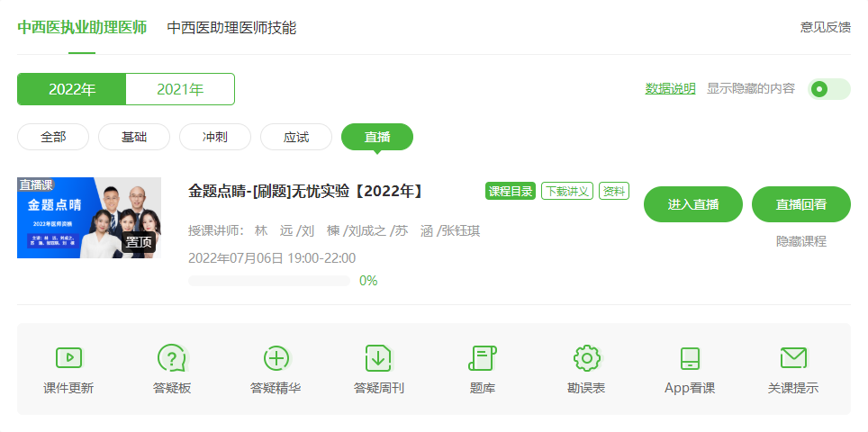The image size is (868, 432).
Task: Select the 2022年 year option
Action: [x=72, y=89]
